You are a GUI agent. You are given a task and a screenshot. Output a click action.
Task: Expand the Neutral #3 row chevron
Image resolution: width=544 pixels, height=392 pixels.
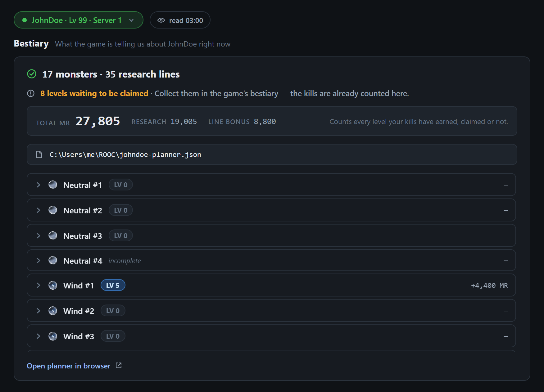(x=39, y=236)
